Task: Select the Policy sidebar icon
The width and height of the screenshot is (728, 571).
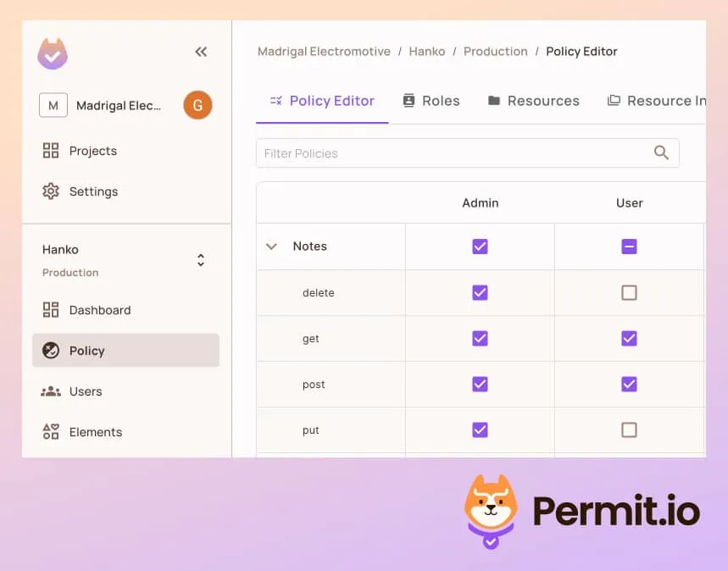Action: [52, 350]
